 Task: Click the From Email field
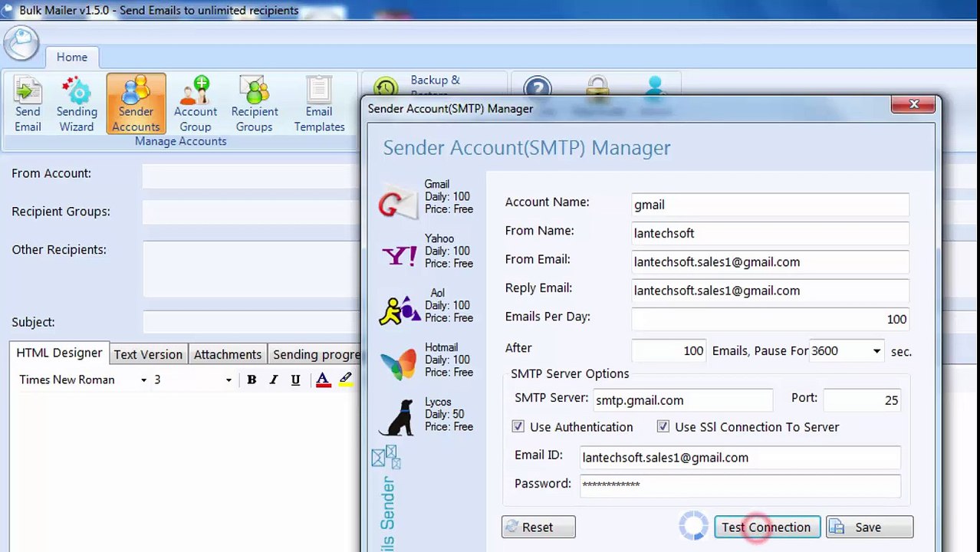[770, 262]
